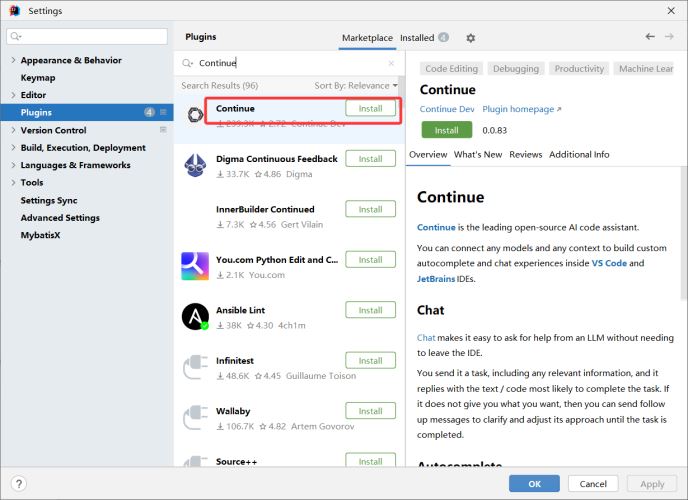Click the Infinitest plugin plug icon
Screen dimensions: 688x500
pos(195,367)
